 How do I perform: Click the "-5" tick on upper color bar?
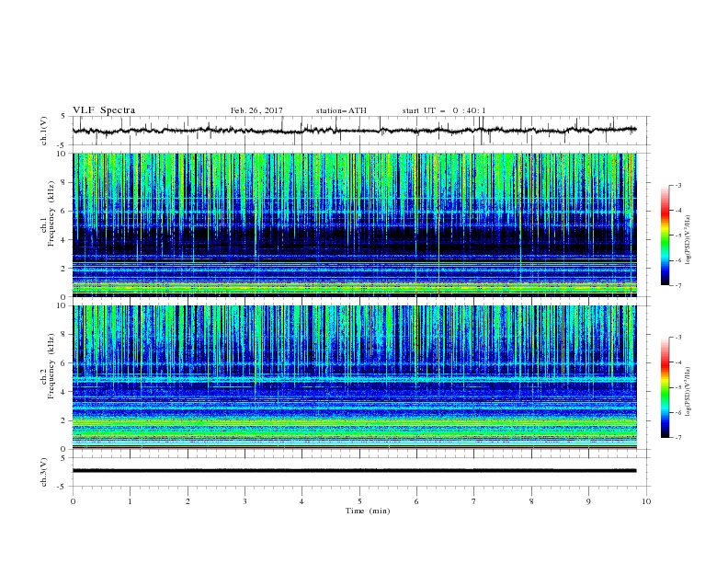677,236
